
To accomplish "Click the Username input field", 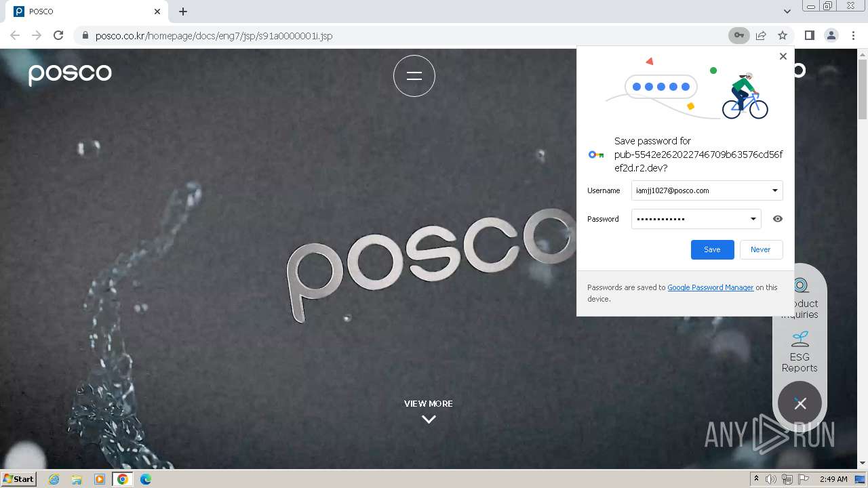I will pos(707,190).
